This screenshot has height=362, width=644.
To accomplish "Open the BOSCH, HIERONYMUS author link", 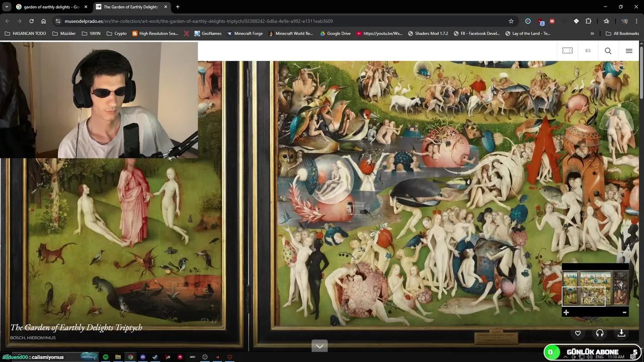I will tap(33, 338).
